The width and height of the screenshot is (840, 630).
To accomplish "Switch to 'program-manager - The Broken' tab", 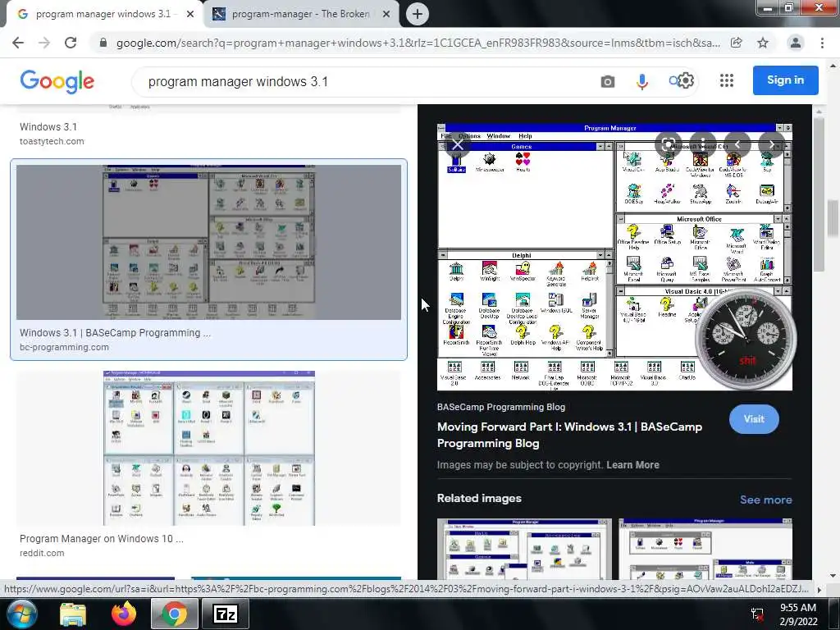I will (300, 14).
